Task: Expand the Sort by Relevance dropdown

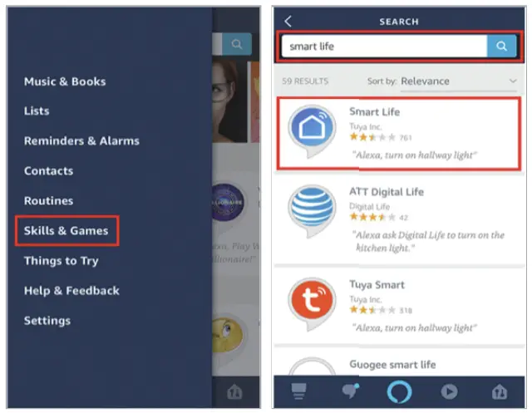Action: tap(459, 81)
